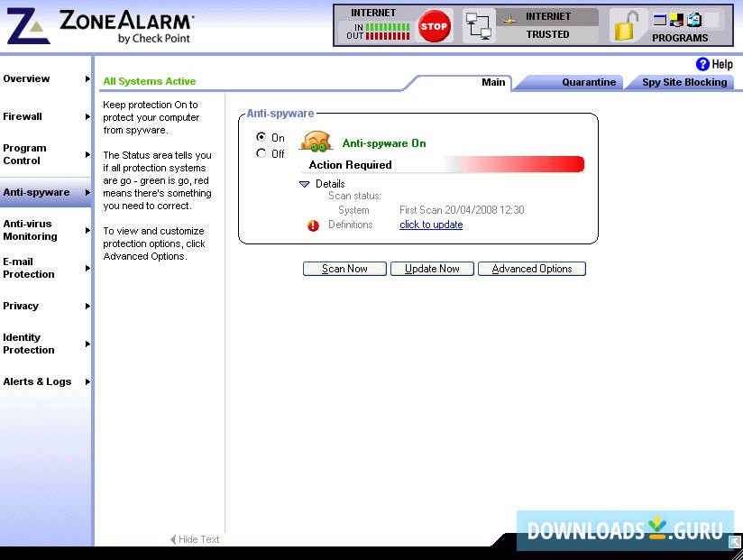Expand the Identity Protection menu arrow
The image size is (743, 560).
[87, 344]
